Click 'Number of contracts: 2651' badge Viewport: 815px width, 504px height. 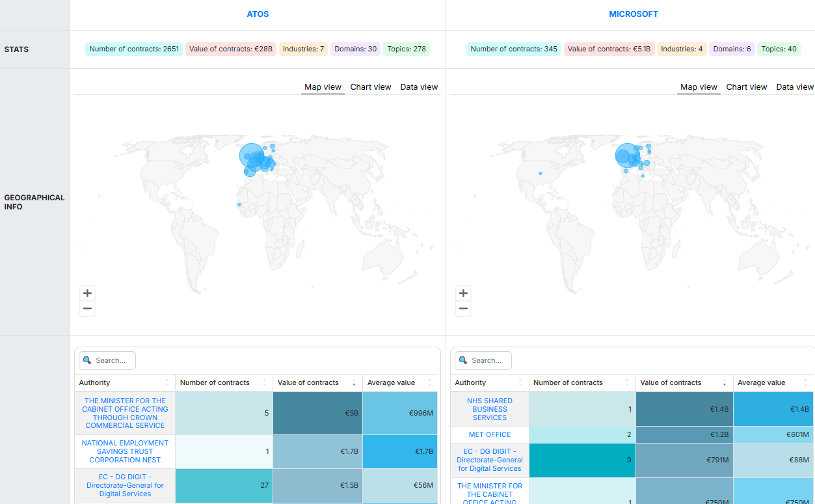(134, 49)
